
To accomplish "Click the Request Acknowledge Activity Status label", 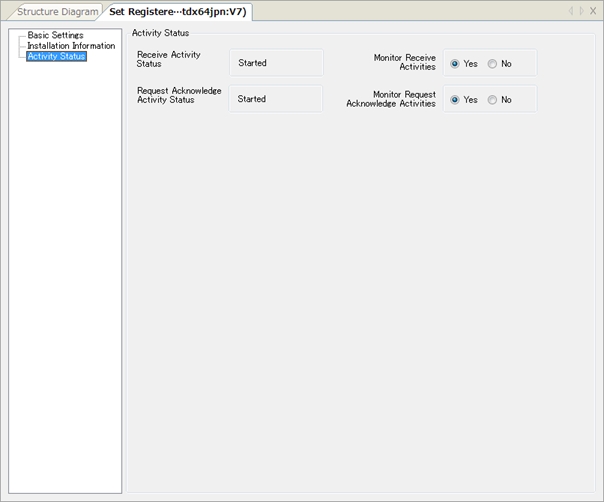I will click(x=179, y=95).
